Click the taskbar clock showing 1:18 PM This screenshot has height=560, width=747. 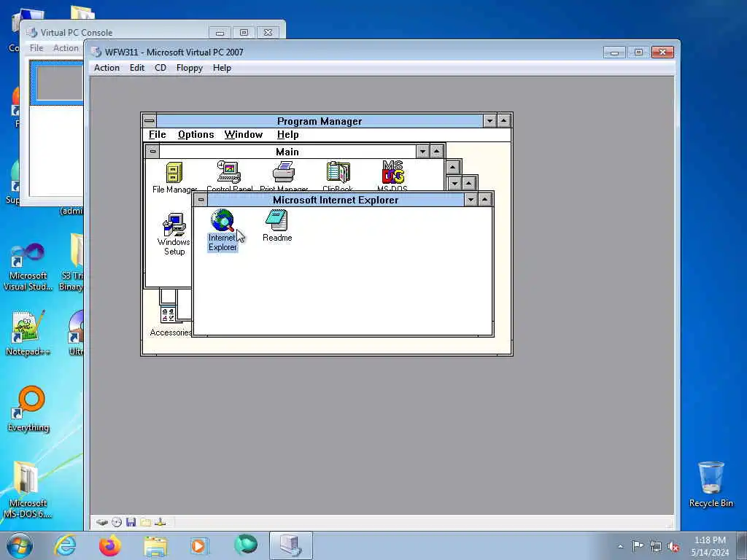tap(710, 546)
